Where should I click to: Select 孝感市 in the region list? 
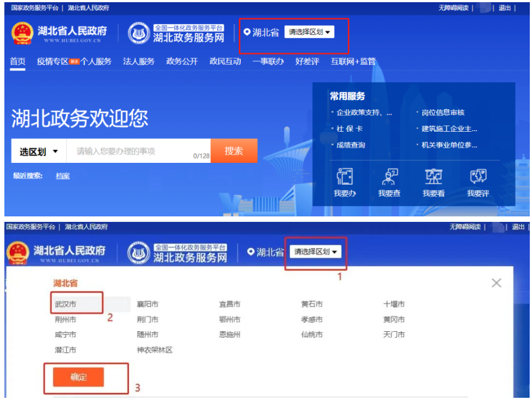(312, 320)
